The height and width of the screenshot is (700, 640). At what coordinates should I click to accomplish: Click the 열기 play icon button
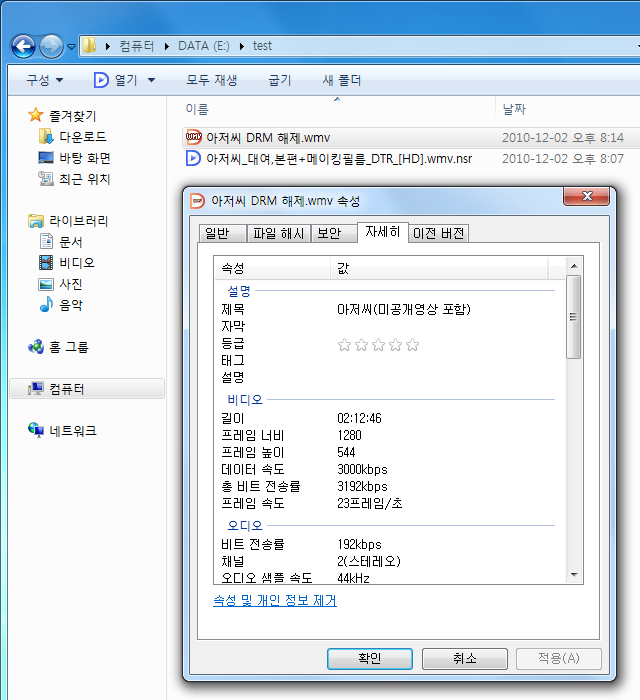point(101,80)
